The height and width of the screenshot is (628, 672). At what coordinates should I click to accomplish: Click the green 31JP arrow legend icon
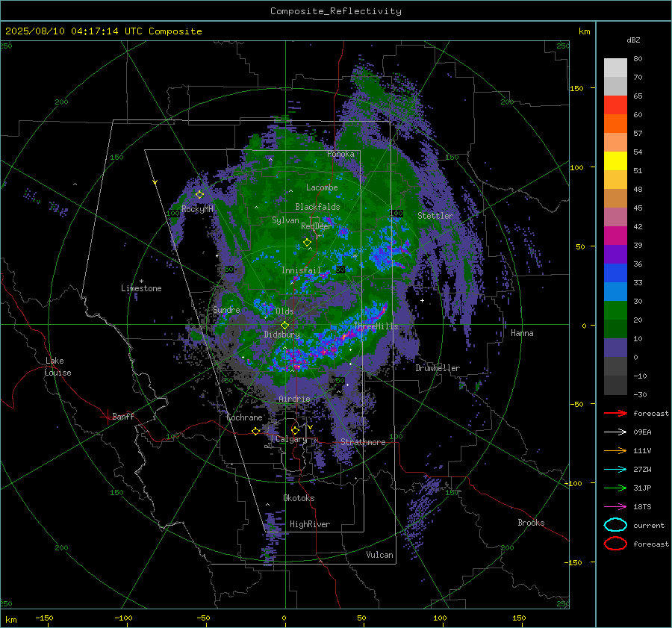tap(615, 488)
